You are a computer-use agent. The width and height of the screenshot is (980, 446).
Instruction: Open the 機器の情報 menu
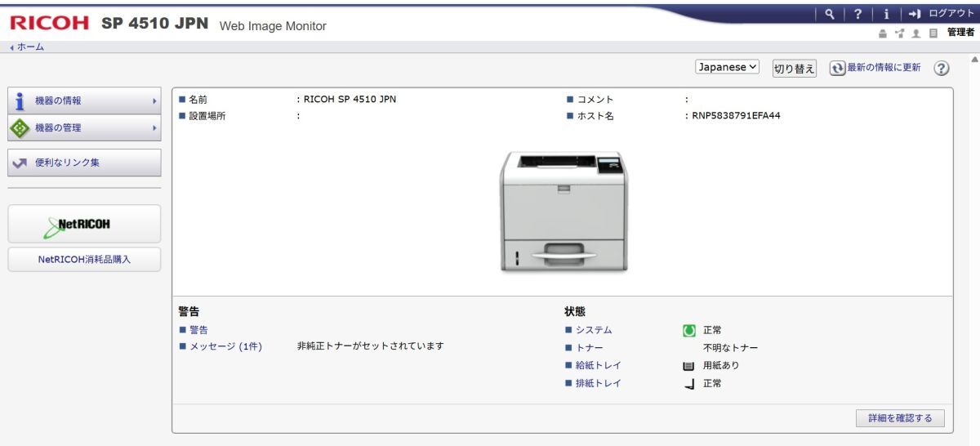[x=84, y=101]
